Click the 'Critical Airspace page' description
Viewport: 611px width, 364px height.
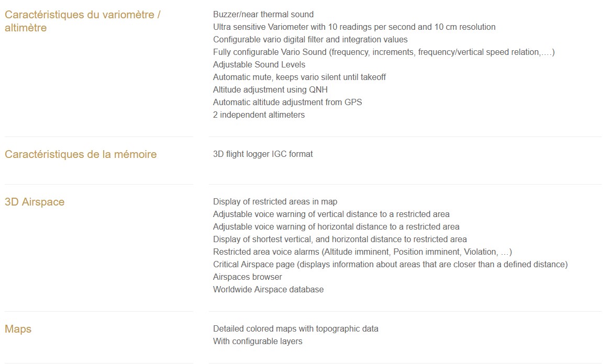tap(390, 264)
